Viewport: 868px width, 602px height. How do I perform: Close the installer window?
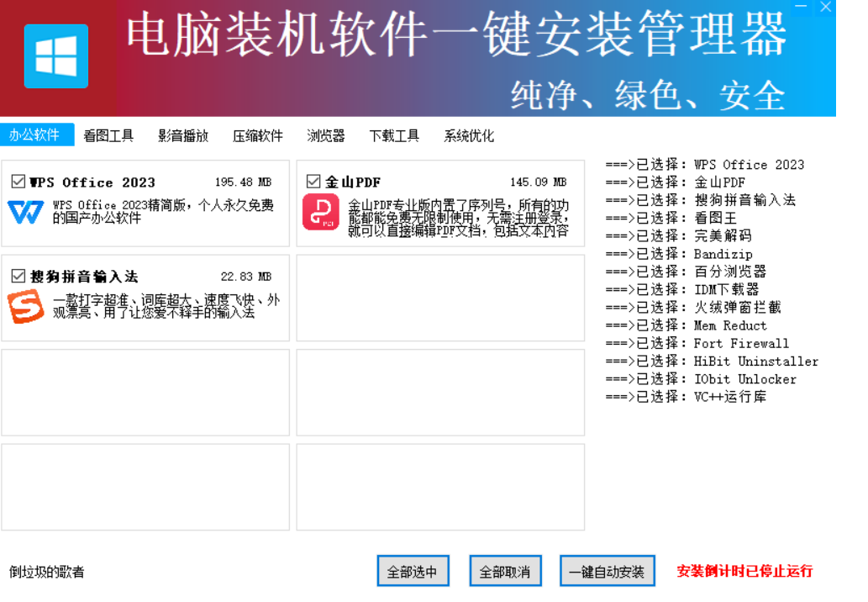pos(825,7)
